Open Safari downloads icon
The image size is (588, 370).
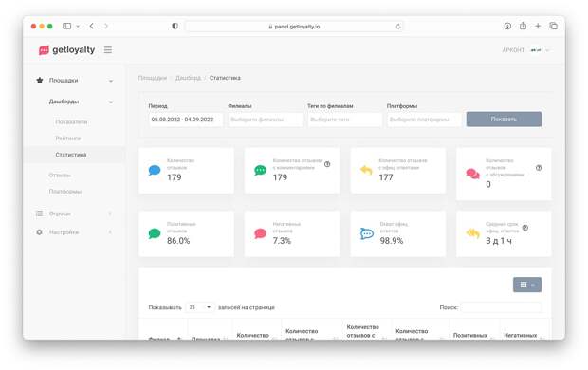tap(507, 26)
